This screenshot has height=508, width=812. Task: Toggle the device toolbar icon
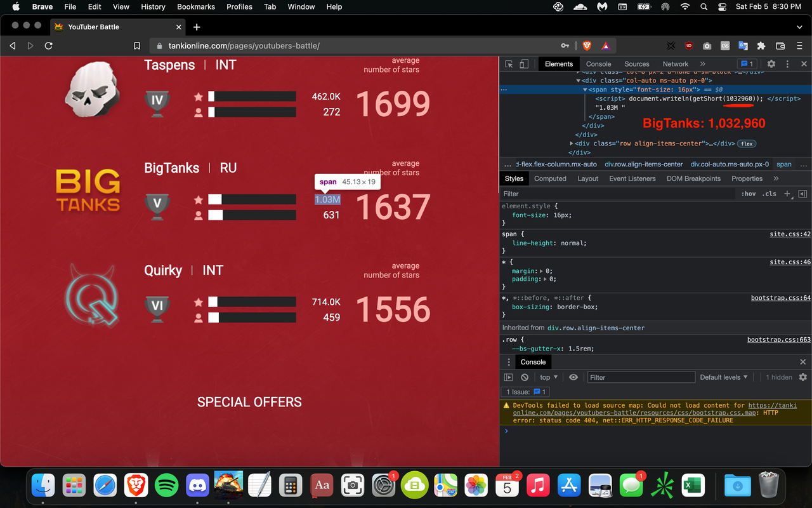point(524,64)
